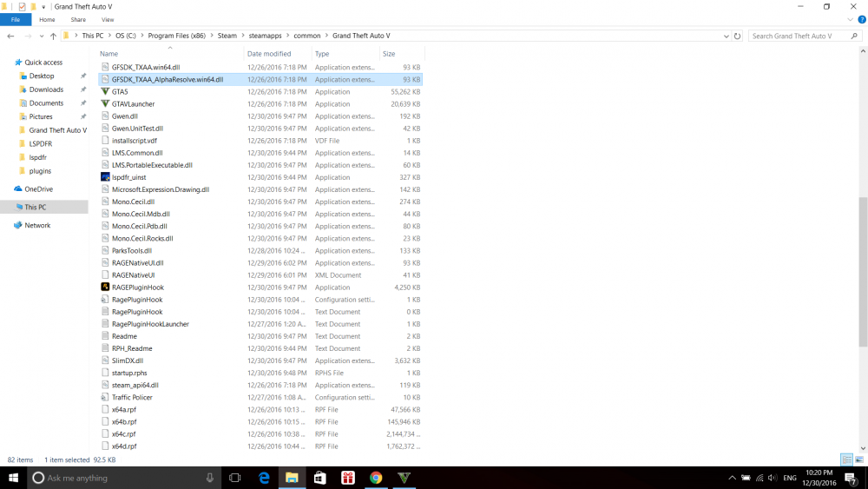Screen dimensions: 868x489
Task: Click ENG language indicator in tray
Action: coord(790,478)
